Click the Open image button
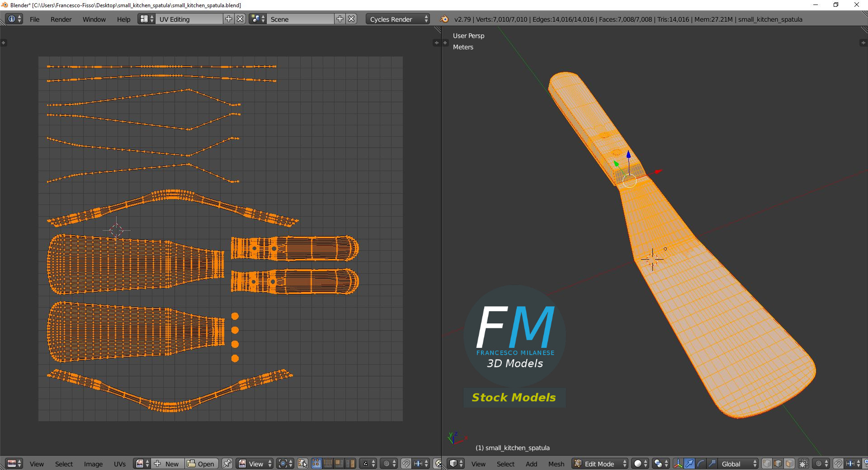This screenshot has width=868, height=470. (201, 464)
